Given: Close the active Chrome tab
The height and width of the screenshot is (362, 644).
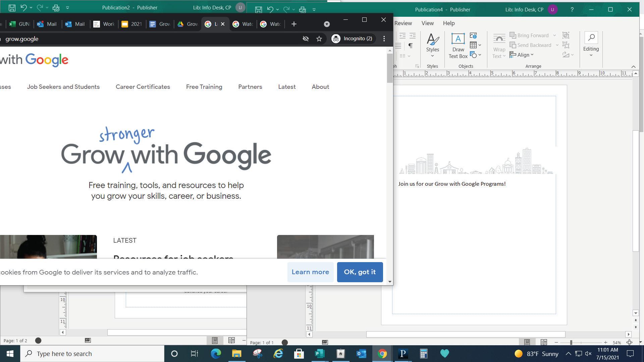Looking at the screenshot, I should pyautogui.click(x=222, y=24).
